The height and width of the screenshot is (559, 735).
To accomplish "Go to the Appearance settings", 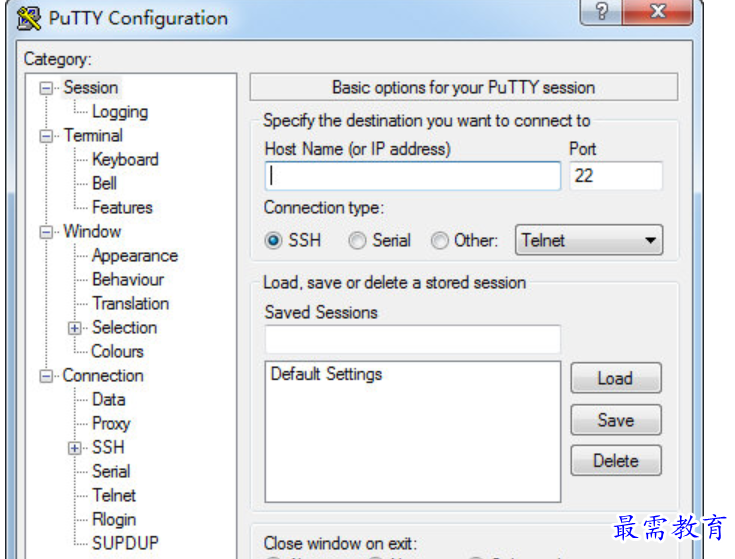I will pyautogui.click(x=134, y=256).
